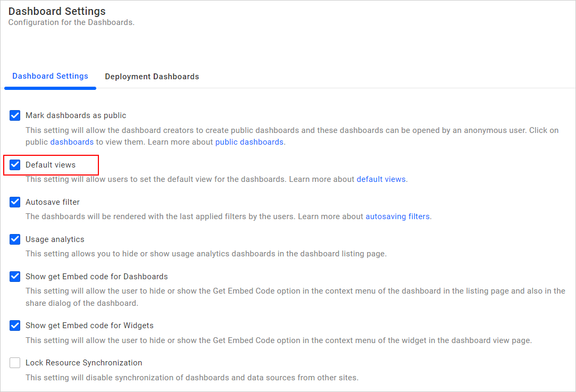
Task: Disable the "Default views" setting
Action: click(x=15, y=165)
